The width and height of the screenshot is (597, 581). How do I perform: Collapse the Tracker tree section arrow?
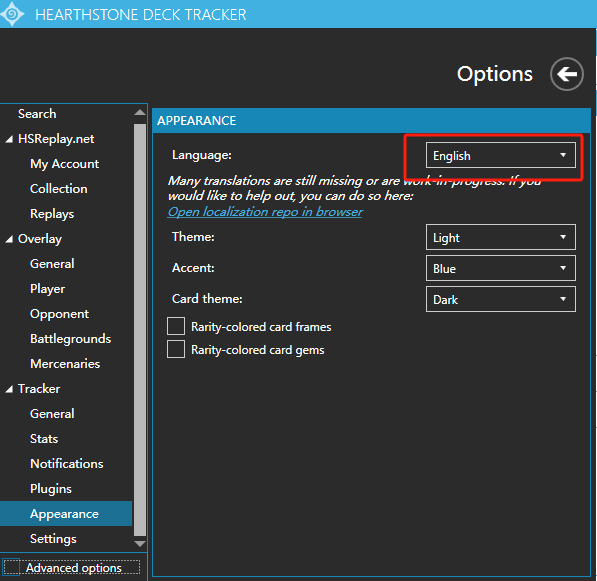click(9, 389)
